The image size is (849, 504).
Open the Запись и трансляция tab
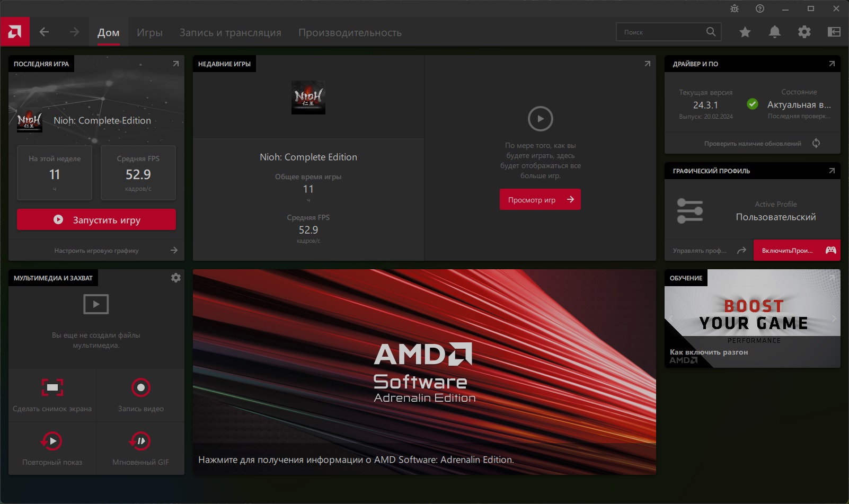tap(231, 32)
